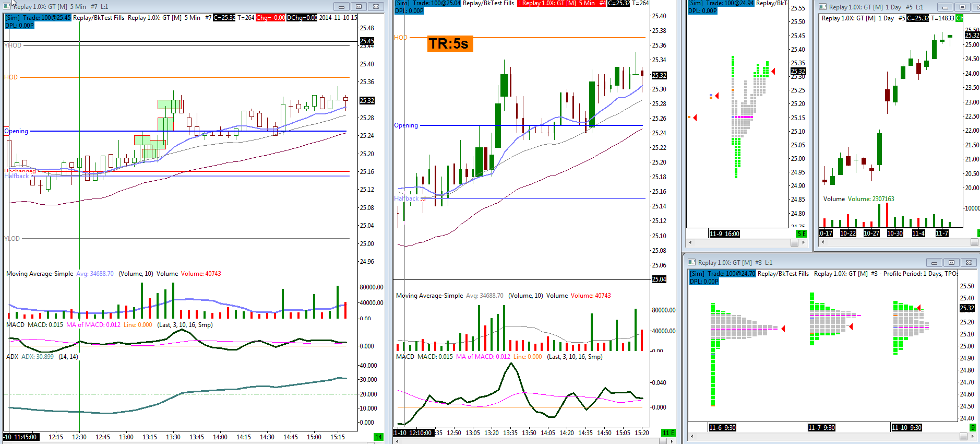Click the red '! Replay 1.0X: GT [M] 5 Min #4' header
Viewport: 980px width, 444px height.
(562, 3)
